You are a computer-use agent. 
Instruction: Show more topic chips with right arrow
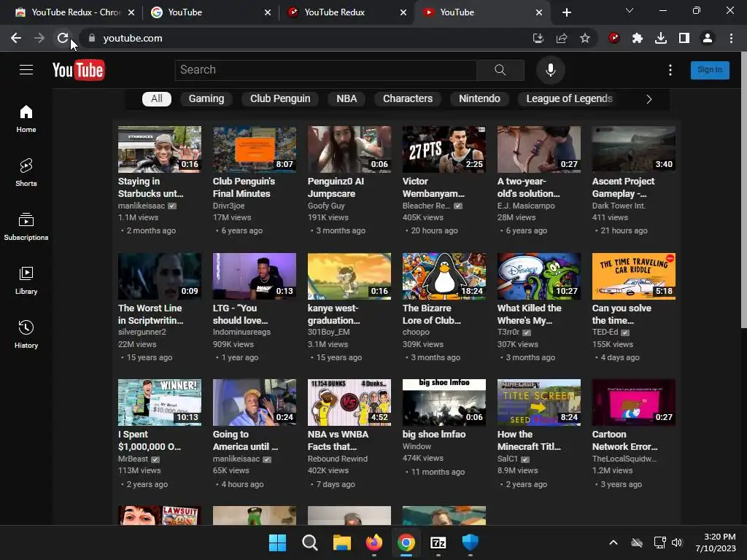[x=649, y=99]
